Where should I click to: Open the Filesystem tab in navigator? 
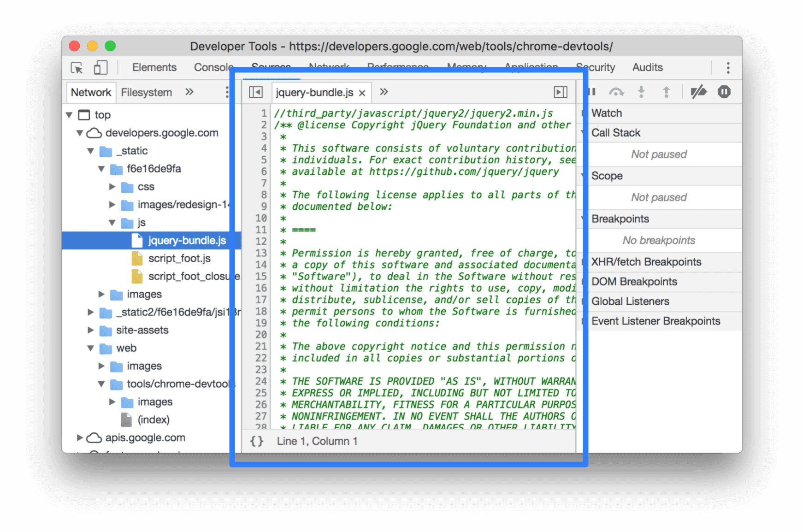[146, 92]
